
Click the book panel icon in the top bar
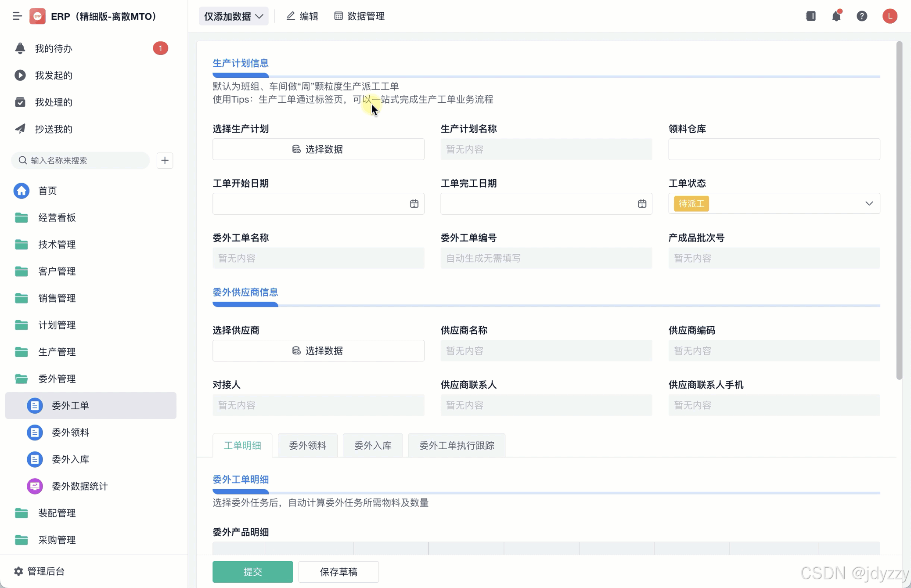click(x=810, y=16)
